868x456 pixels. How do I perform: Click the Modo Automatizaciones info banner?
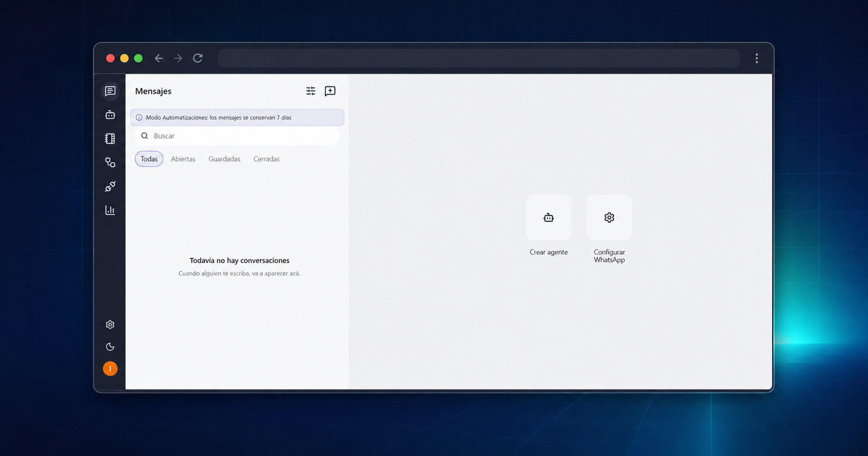[x=237, y=117]
